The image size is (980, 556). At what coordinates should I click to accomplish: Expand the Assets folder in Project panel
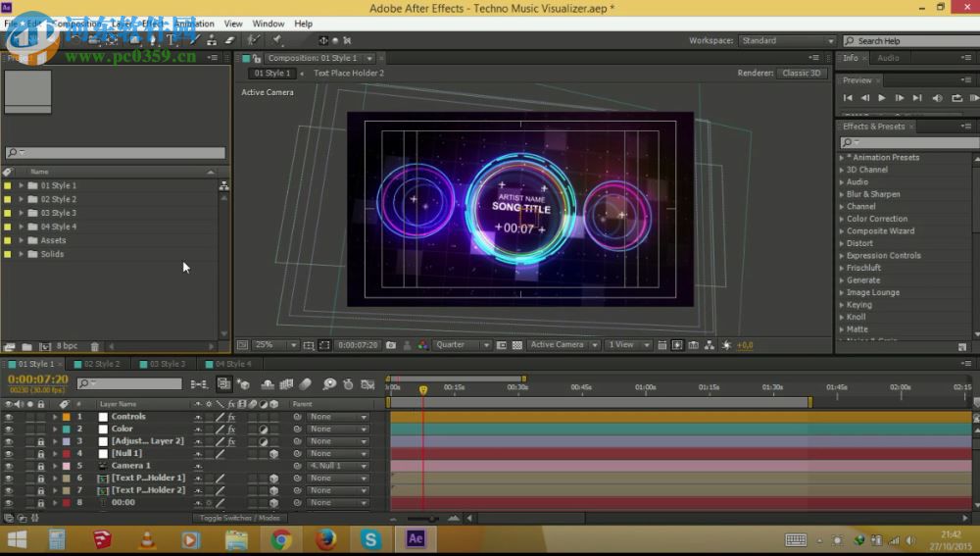pos(22,240)
